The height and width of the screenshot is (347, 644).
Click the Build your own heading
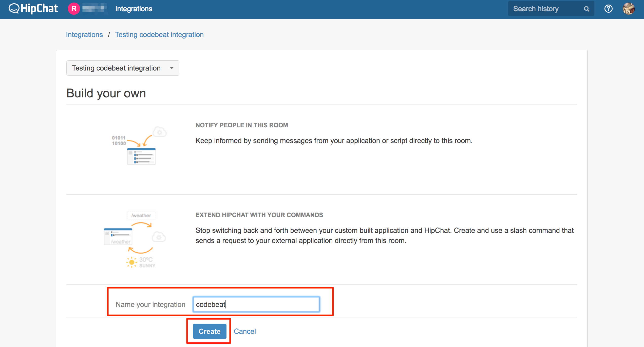click(x=106, y=93)
